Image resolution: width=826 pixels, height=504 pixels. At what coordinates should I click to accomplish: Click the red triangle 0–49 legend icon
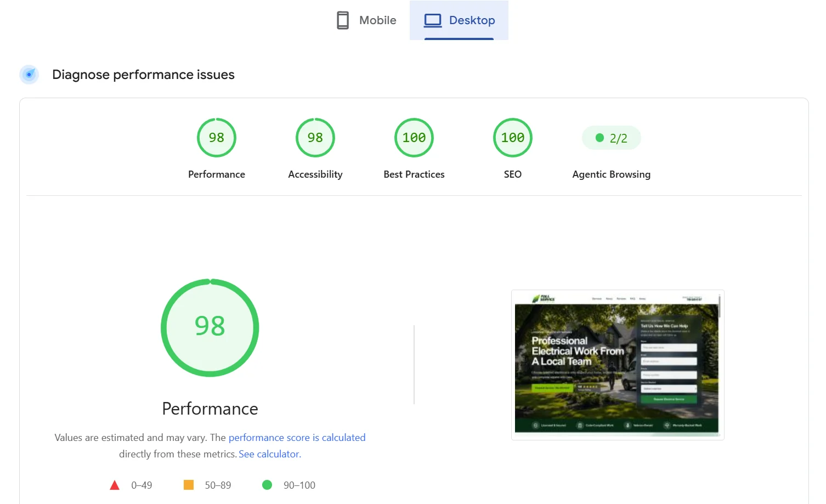point(115,485)
